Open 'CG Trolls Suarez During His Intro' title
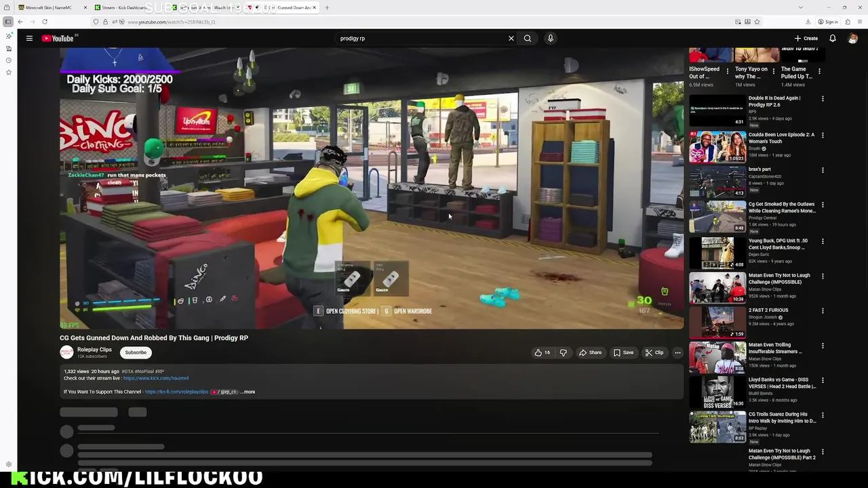The image size is (868, 488). [782, 418]
